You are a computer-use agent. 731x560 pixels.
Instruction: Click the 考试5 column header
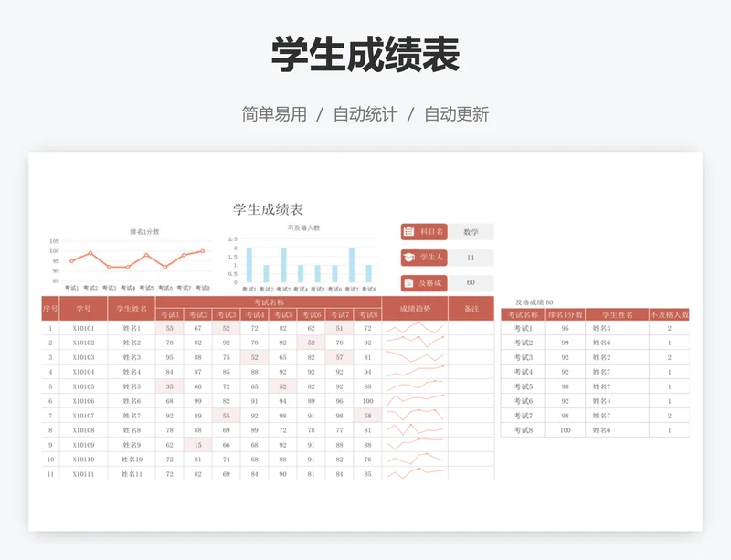[x=283, y=315]
